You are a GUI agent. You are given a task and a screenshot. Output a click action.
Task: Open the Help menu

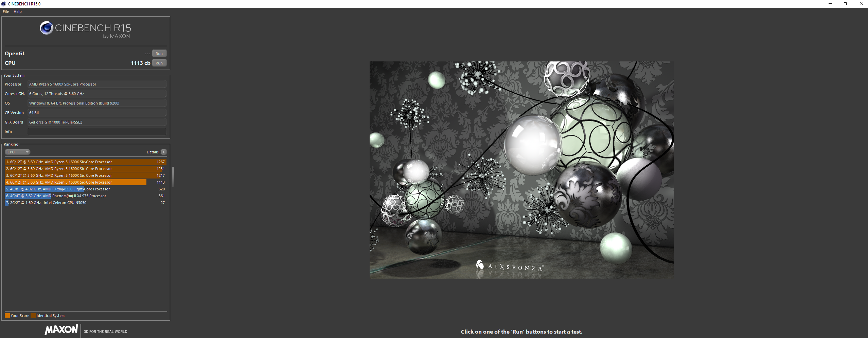pos(18,12)
